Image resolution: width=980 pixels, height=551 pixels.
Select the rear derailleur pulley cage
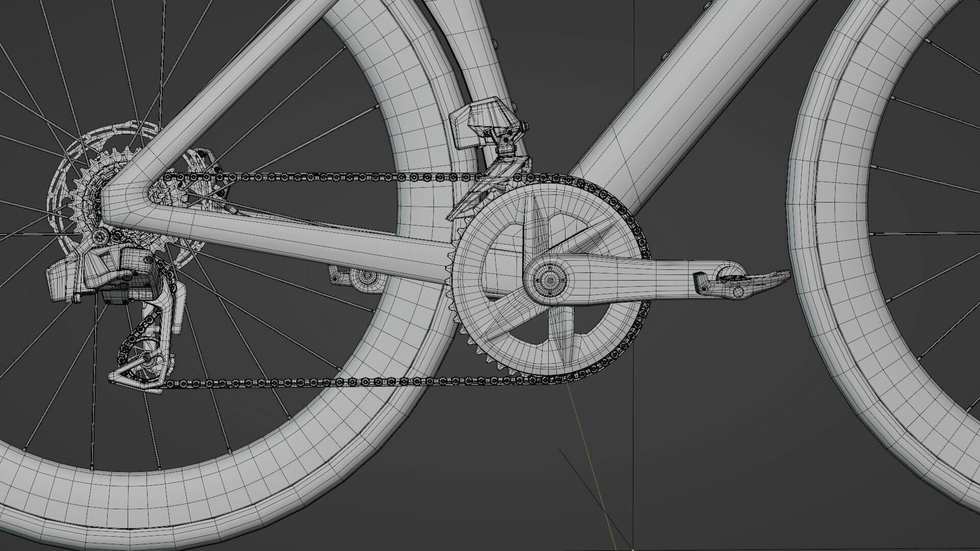coord(148,339)
